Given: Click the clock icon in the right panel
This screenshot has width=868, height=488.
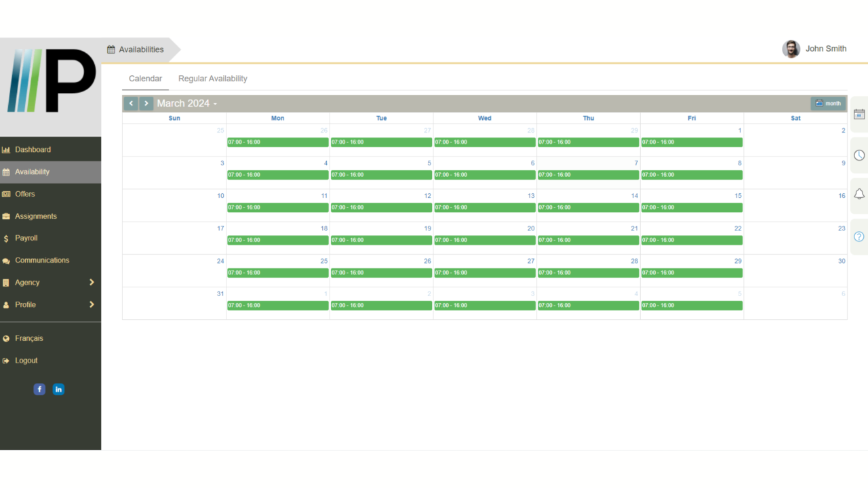Looking at the screenshot, I should (859, 155).
